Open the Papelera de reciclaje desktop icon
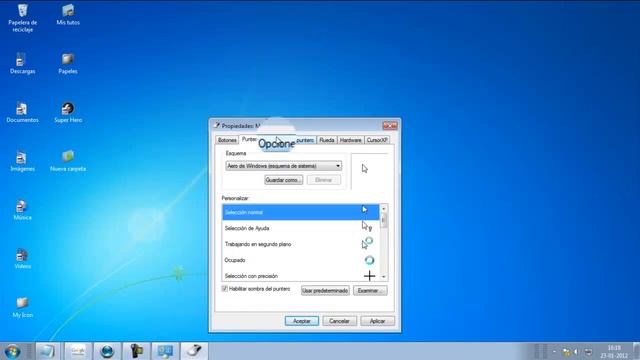 pyautogui.click(x=22, y=18)
